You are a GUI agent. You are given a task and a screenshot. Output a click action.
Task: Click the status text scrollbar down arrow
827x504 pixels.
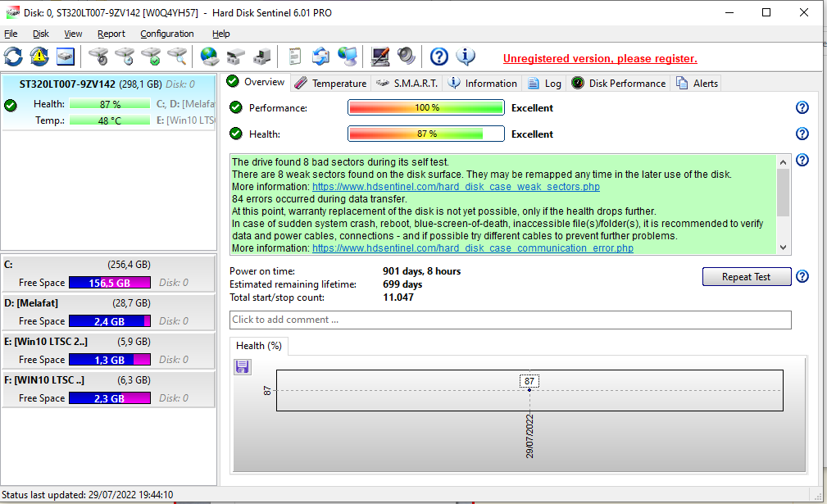(x=784, y=247)
